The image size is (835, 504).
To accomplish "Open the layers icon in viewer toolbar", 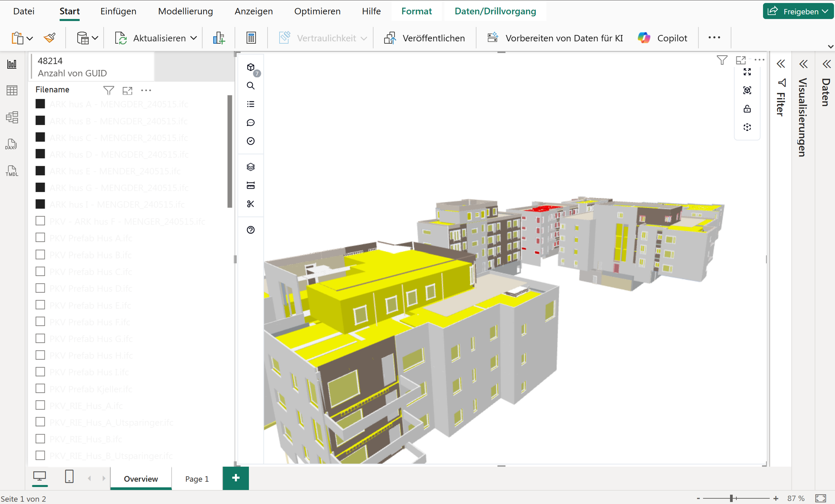I will (x=250, y=167).
